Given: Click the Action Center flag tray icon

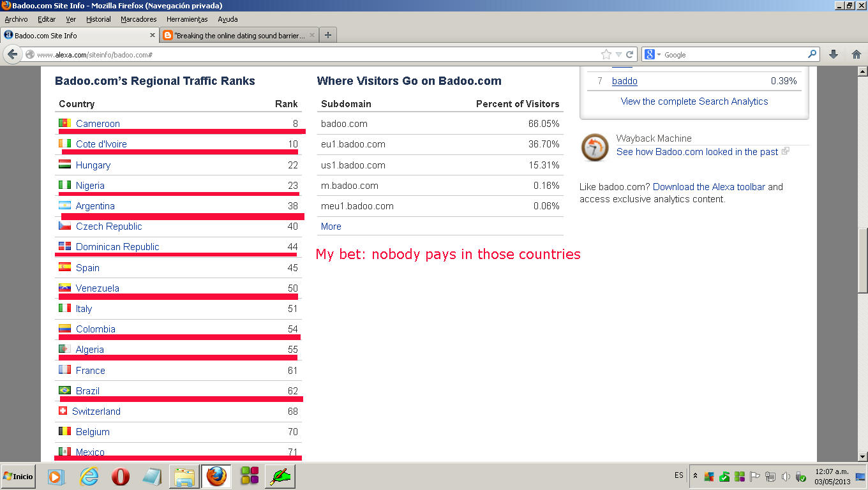Looking at the screenshot, I should click(755, 477).
